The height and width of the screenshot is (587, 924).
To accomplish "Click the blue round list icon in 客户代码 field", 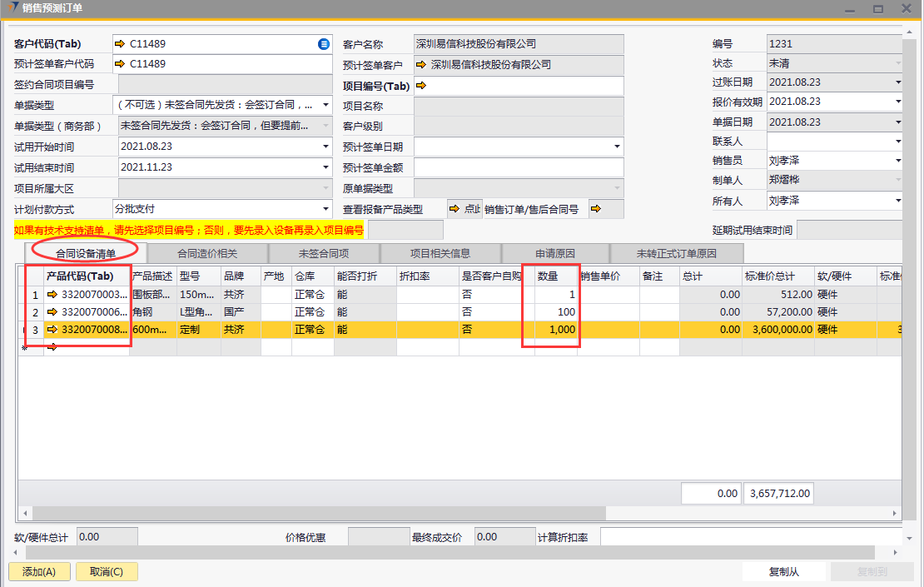I will tap(324, 43).
